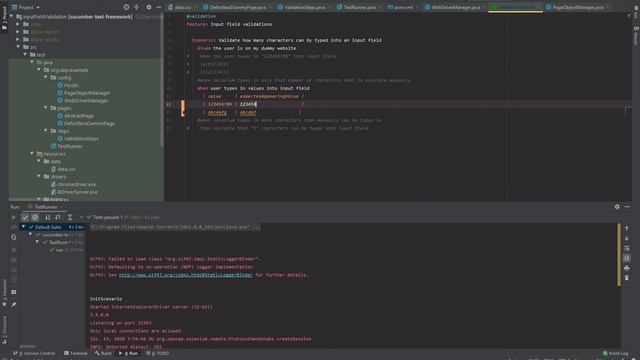Click console scroll-down arrow icon
The width and height of the screenshot is (640, 360).
(x=627, y=238)
